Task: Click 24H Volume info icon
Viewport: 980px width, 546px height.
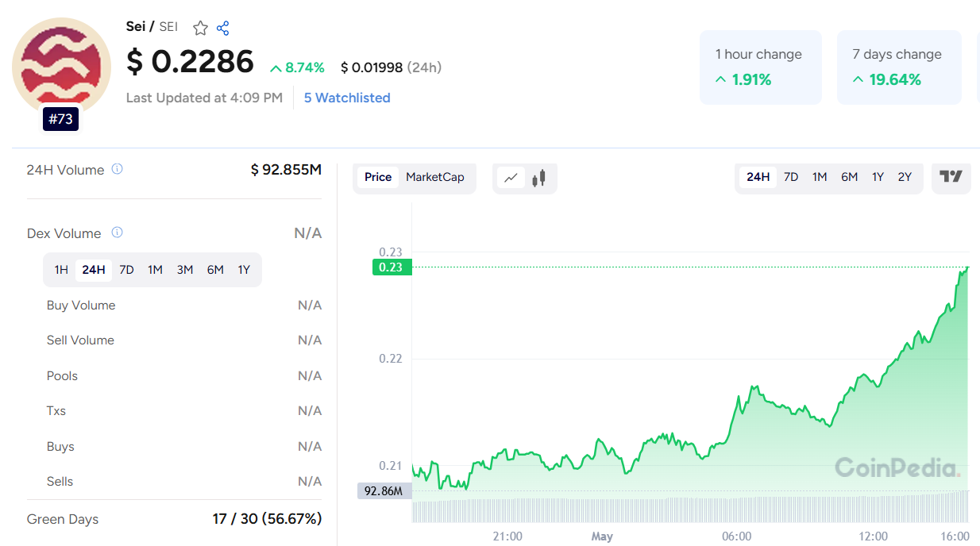Action: pos(117,169)
